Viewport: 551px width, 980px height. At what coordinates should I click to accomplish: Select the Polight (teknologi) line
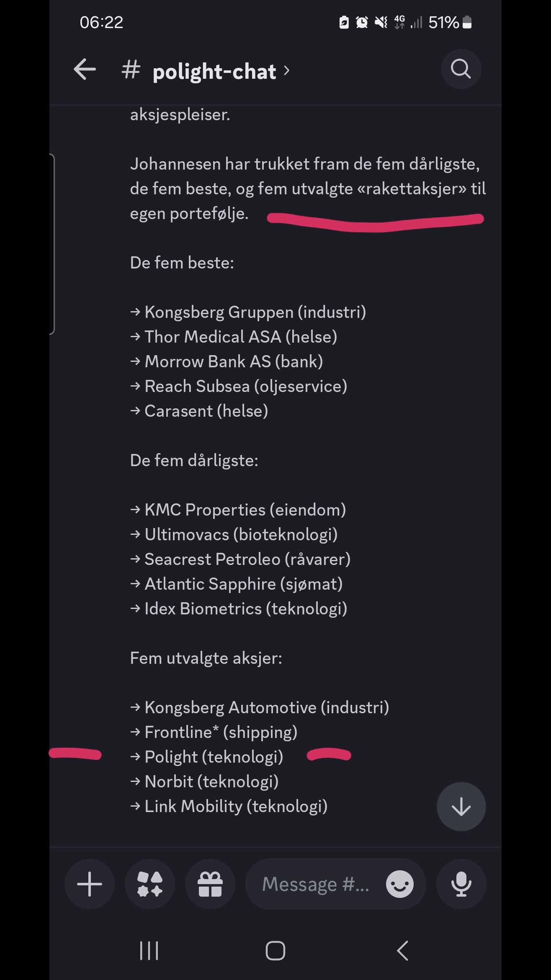tap(207, 757)
